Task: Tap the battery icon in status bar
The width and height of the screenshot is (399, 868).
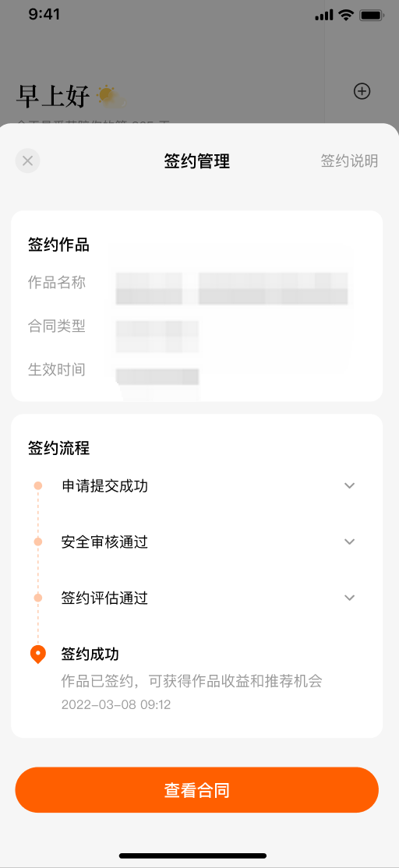Action: click(x=371, y=15)
